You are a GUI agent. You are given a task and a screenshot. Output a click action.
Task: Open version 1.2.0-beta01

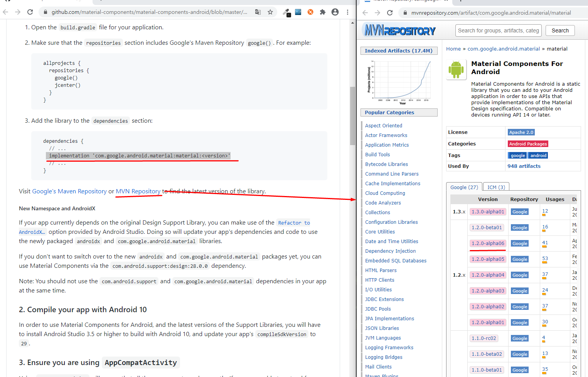(487, 228)
